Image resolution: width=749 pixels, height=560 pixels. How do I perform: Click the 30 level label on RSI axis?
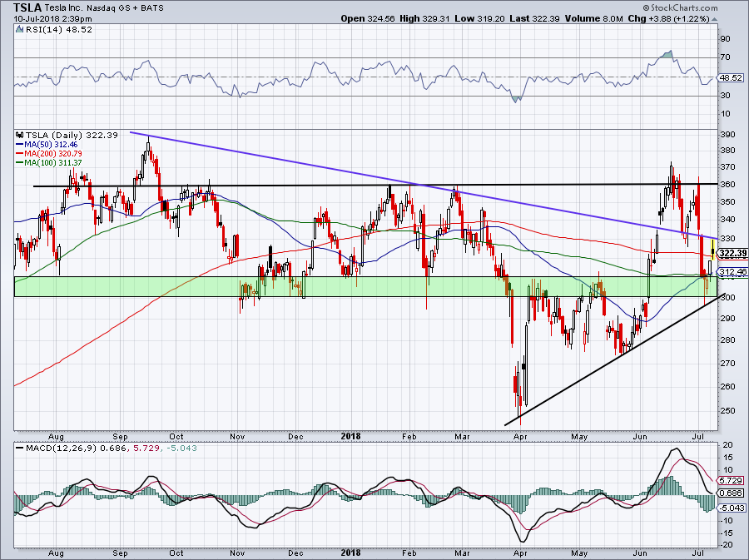pyautogui.click(x=725, y=95)
